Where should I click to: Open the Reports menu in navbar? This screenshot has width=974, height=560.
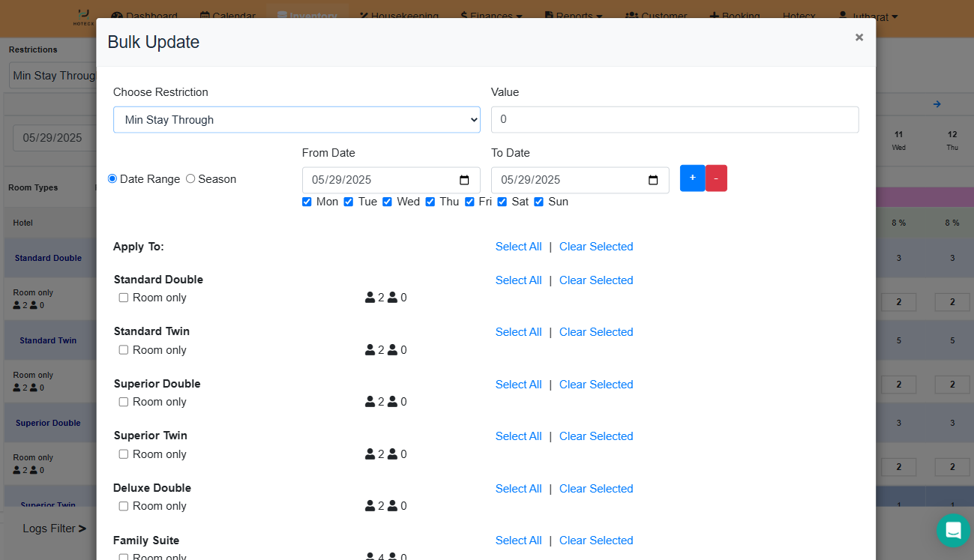click(x=574, y=16)
